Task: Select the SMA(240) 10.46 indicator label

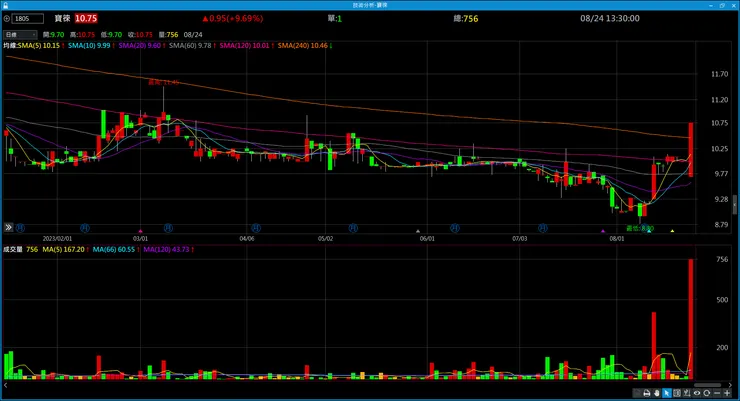Action: click(x=303, y=46)
